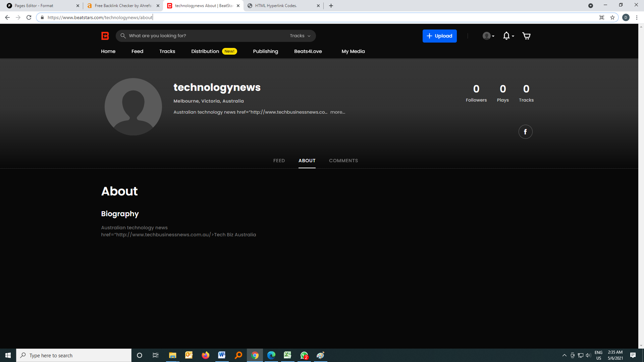Expand biography with more... link
Screen dimensions: 644x362
point(337,112)
